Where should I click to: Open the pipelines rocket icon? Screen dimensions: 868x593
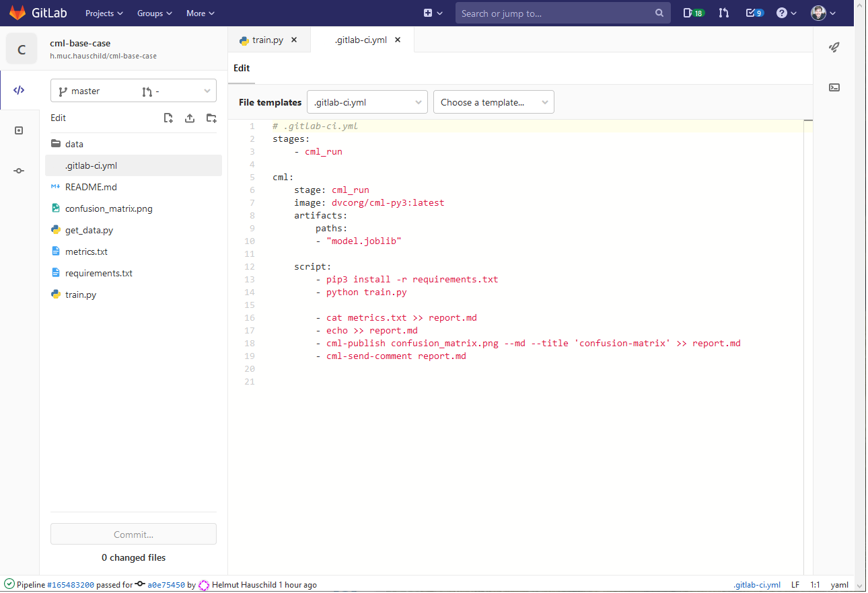coord(834,47)
